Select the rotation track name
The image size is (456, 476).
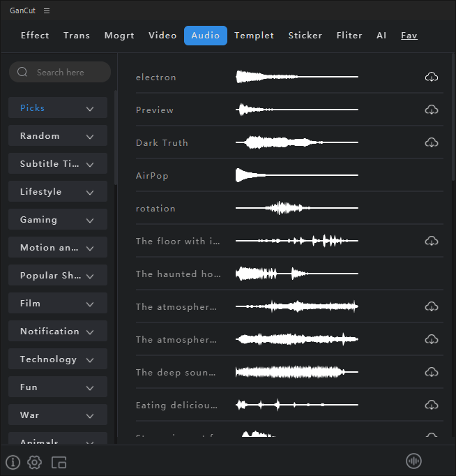(155, 209)
